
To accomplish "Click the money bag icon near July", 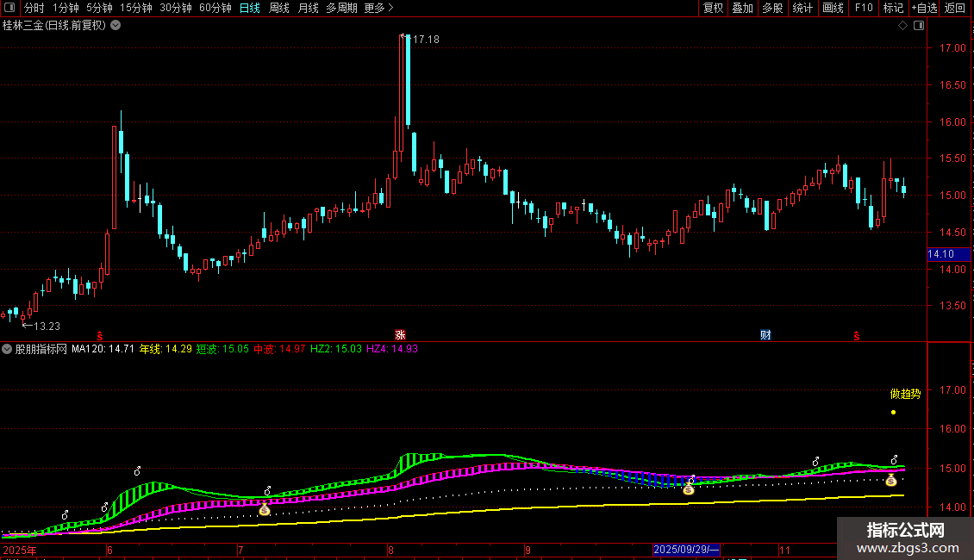I will pos(265,510).
